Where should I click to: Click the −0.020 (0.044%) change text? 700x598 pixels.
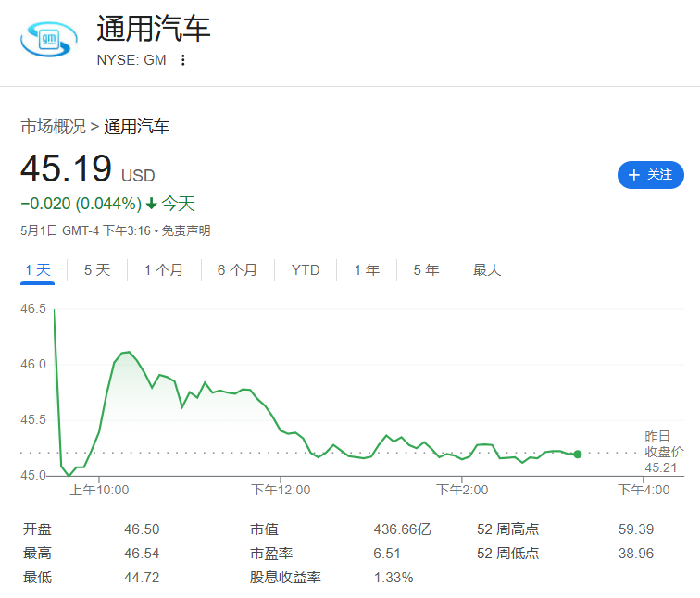pyautogui.click(x=81, y=204)
